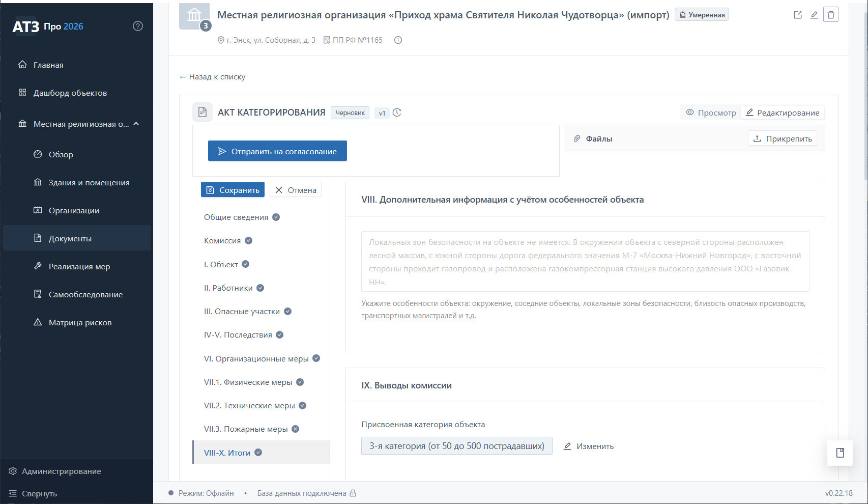Click Отправить на согласование button
Image resolution: width=868 pixels, height=504 pixels.
pyautogui.click(x=277, y=151)
